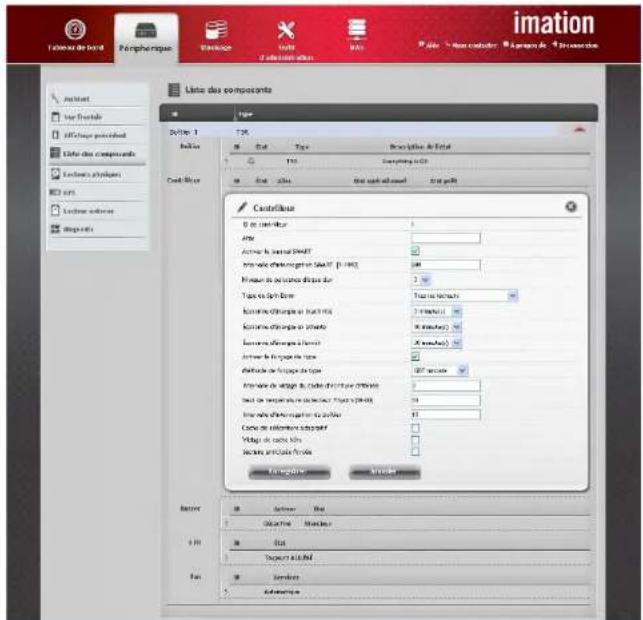
Task: Focus Intervalle d'interrogation du boîtier field
Action: [446, 415]
